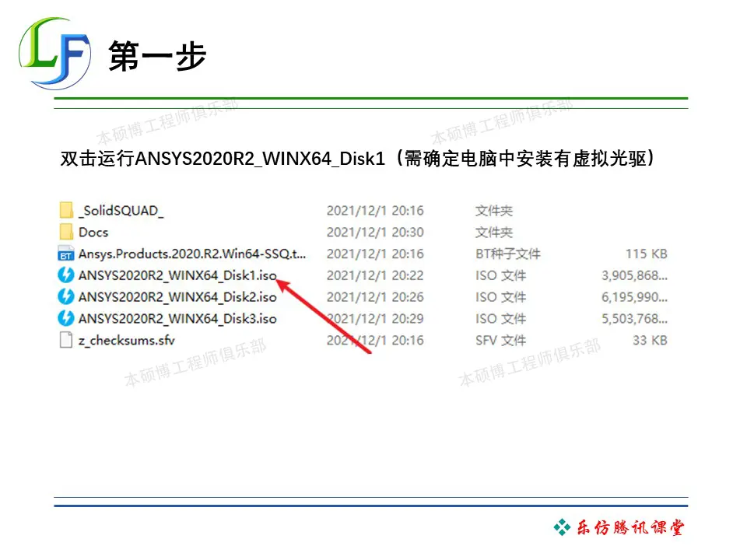Click file name ANSYS2020R2_WINX64_Disk2.iso
747x560 pixels.
[x=177, y=297]
